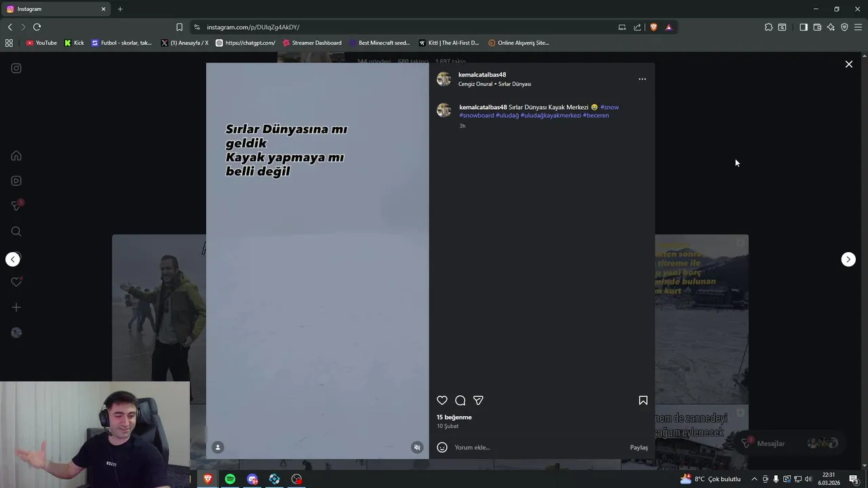Reload the page

click(37, 27)
